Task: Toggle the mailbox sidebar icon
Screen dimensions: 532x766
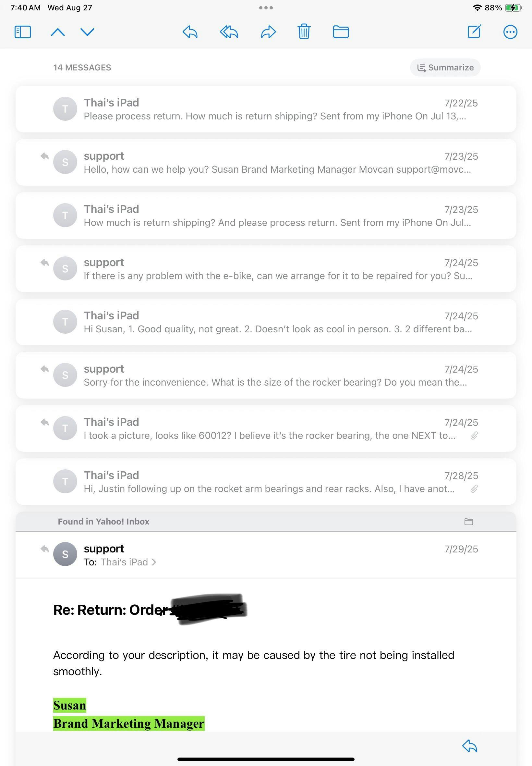Action: click(x=23, y=32)
